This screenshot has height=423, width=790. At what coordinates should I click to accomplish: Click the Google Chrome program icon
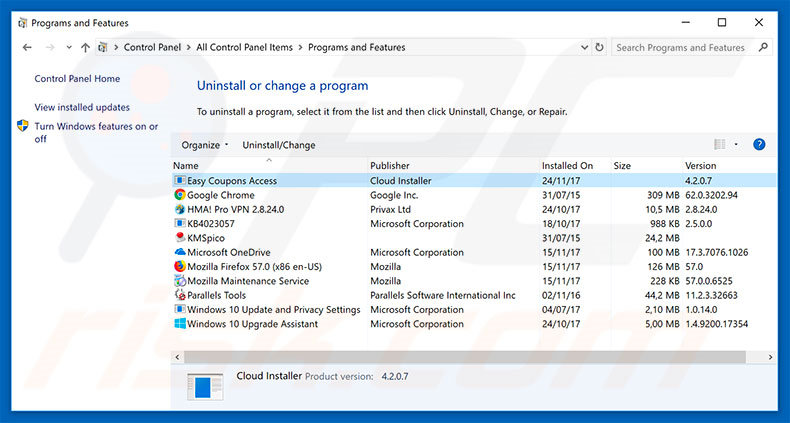[180, 195]
